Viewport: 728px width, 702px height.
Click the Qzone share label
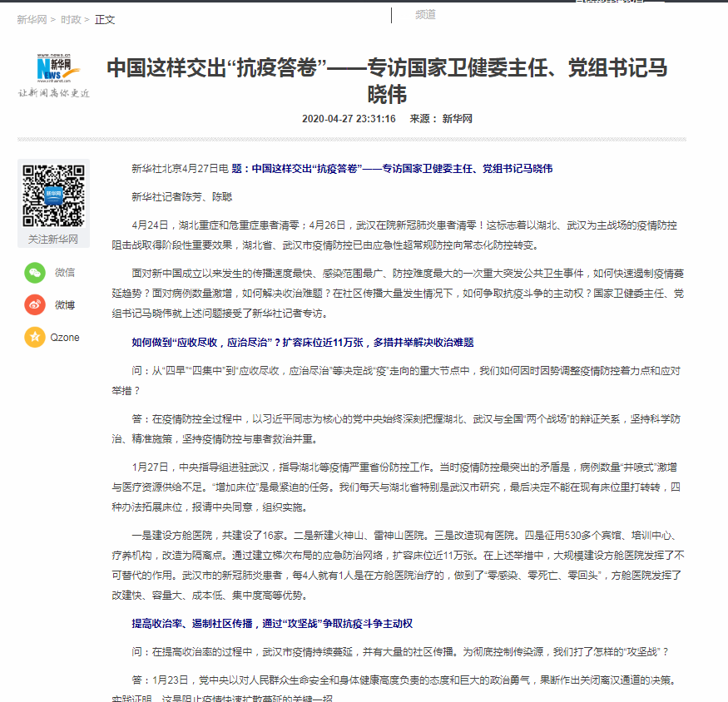(x=65, y=338)
